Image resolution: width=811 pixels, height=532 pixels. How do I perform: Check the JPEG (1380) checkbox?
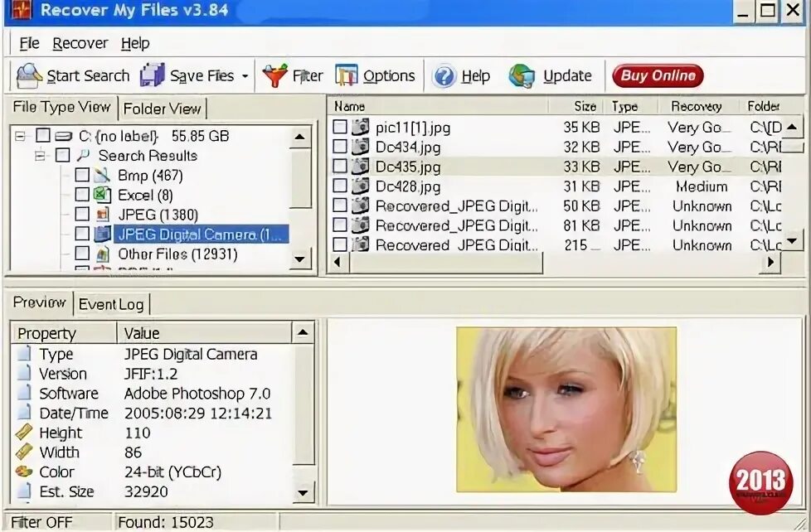[x=82, y=214]
